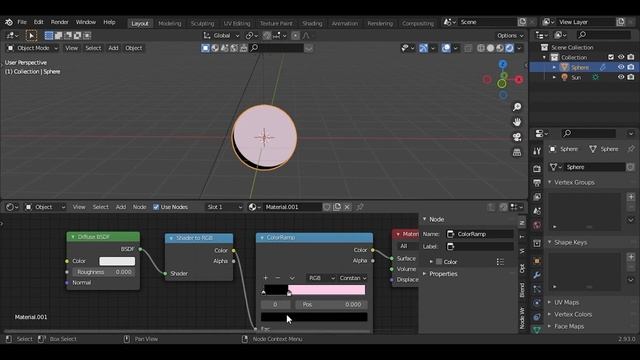Select rendered viewport shading

[509, 48]
